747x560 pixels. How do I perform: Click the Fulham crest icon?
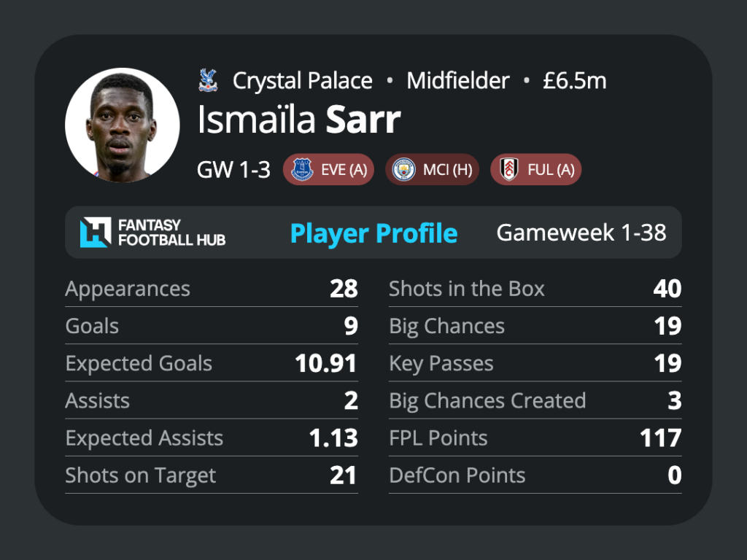click(x=508, y=169)
